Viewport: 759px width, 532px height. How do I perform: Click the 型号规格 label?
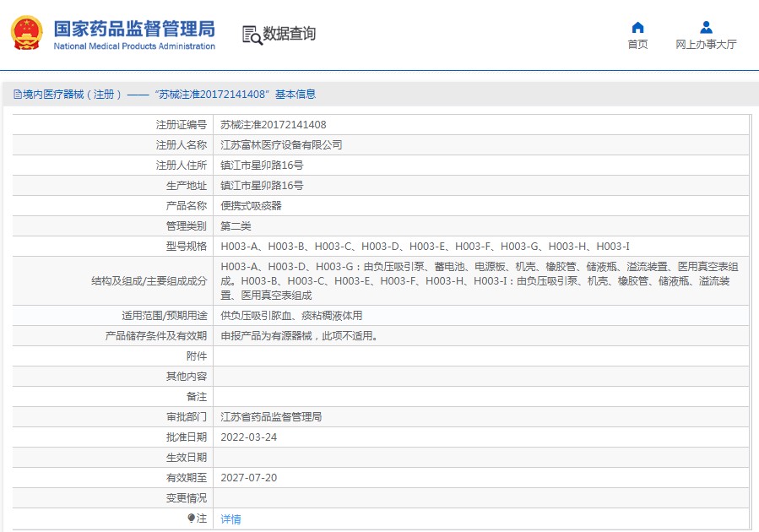click(187, 247)
